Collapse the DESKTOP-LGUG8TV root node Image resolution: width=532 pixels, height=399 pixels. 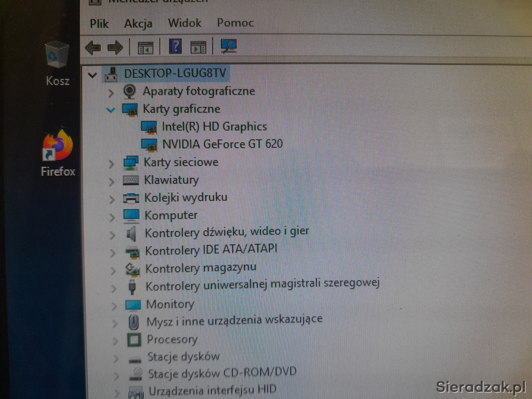(x=92, y=75)
